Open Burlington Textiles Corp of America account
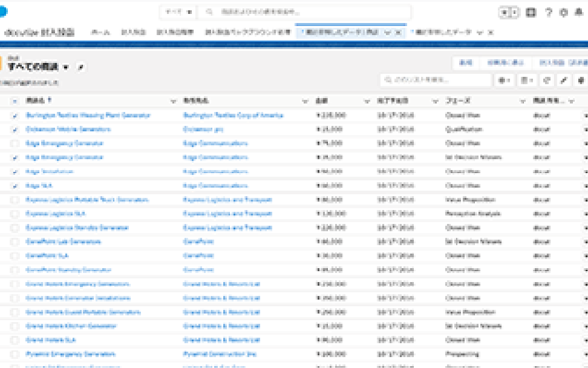 (234, 116)
